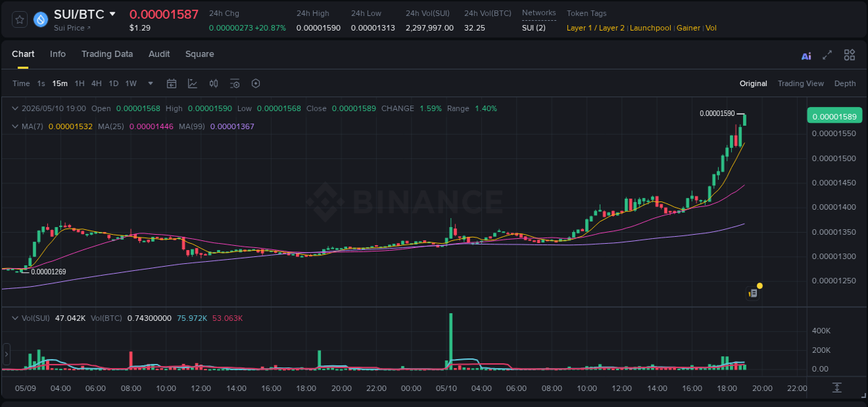The width and height of the screenshot is (868, 407).
Task: Click the Networks label
Action: [x=539, y=13]
